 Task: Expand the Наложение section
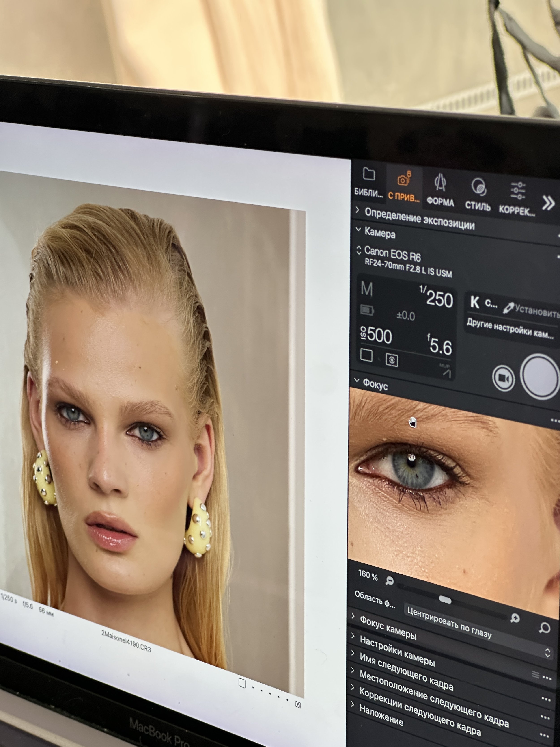pyautogui.click(x=353, y=704)
